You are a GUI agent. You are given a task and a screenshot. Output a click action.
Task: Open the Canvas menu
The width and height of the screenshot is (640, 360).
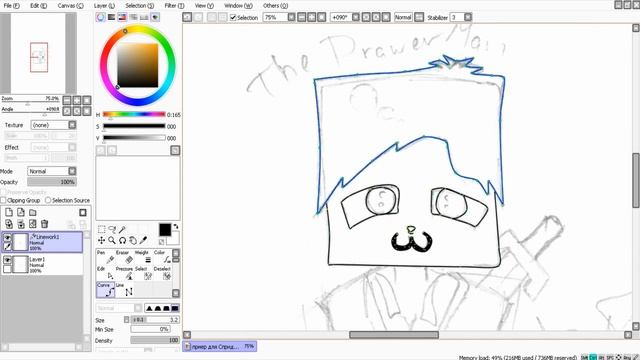tap(70, 6)
